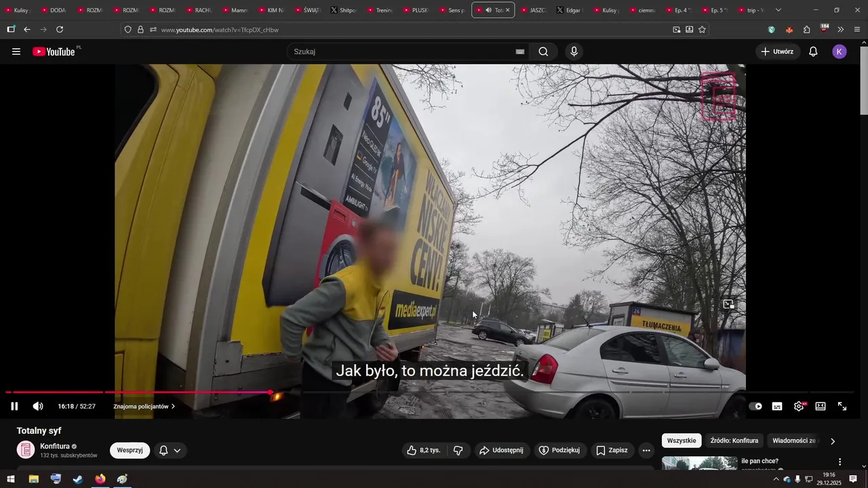The height and width of the screenshot is (488, 868).
Task: Save the video with 'Zapisz'
Action: click(612, 450)
